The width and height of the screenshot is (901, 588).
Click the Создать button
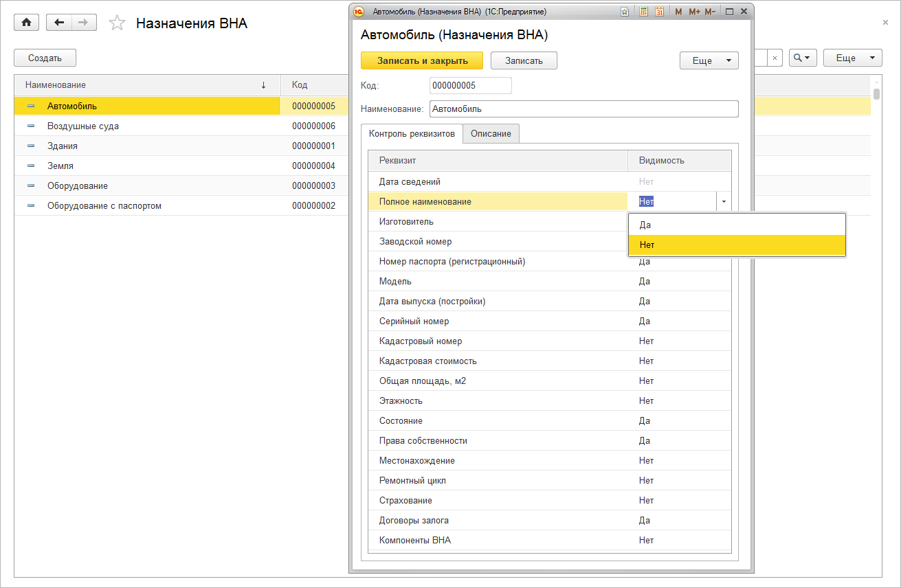click(45, 58)
